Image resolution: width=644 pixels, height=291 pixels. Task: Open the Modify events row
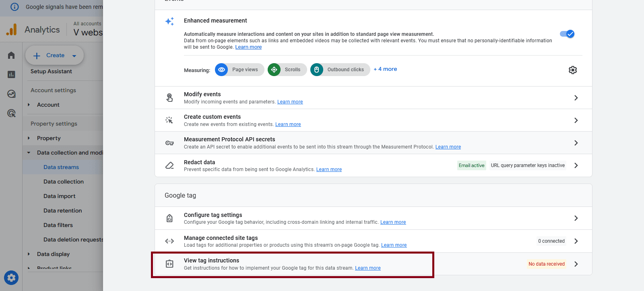click(x=373, y=98)
